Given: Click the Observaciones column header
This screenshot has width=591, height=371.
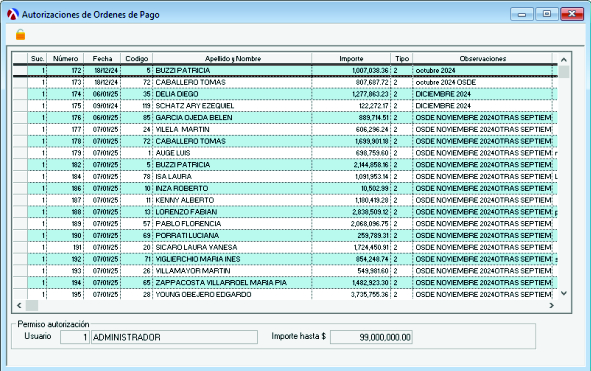Looking at the screenshot, I should click(x=482, y=58).
